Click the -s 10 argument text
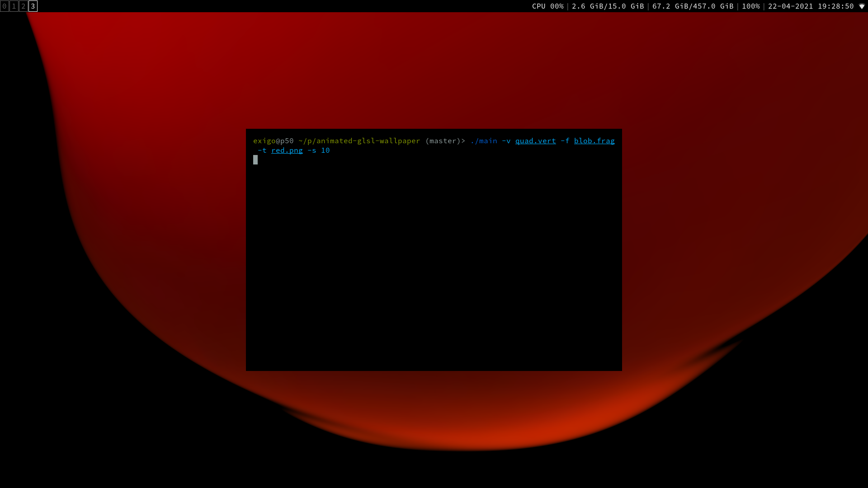The width and height of the screenshot is (868, 488). pos(319,150)
